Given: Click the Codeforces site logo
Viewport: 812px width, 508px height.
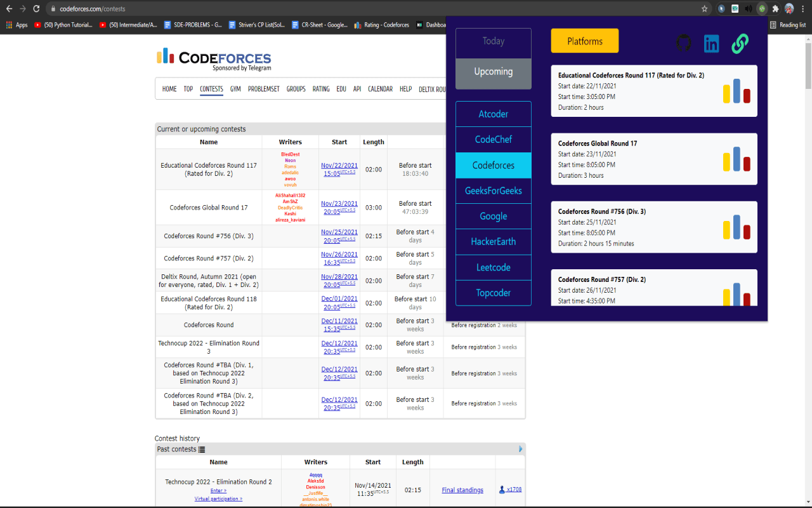Looking at the screenshot, I should (x=214, y=59).
